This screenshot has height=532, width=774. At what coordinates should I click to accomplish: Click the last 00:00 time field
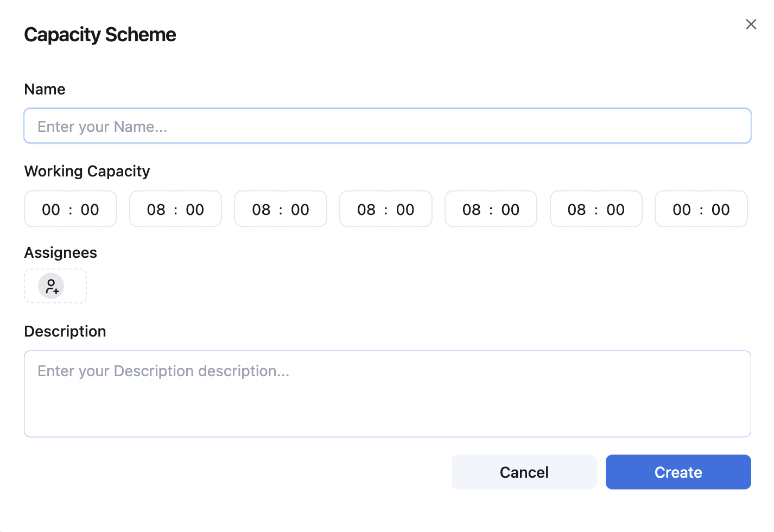point(701,209)
